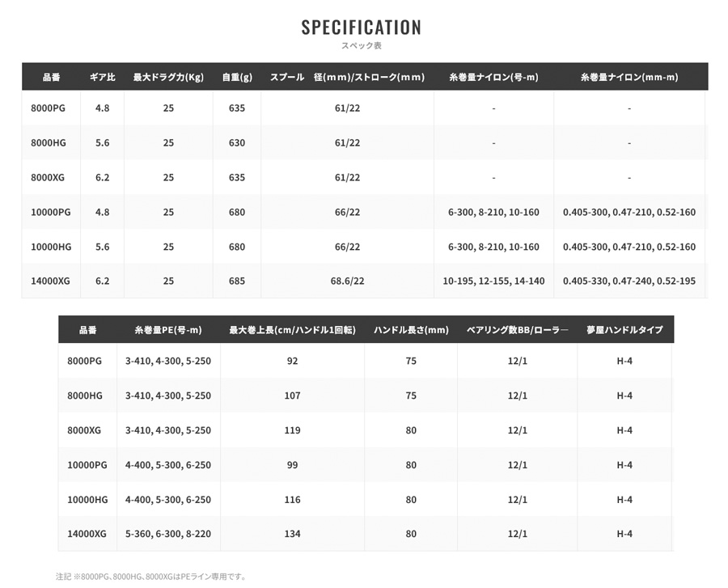The width and height of the screenshot is (728, 588).
Task: Click 糸巻量ナイロン(mm-m) column header
Action: pos(629,77)
